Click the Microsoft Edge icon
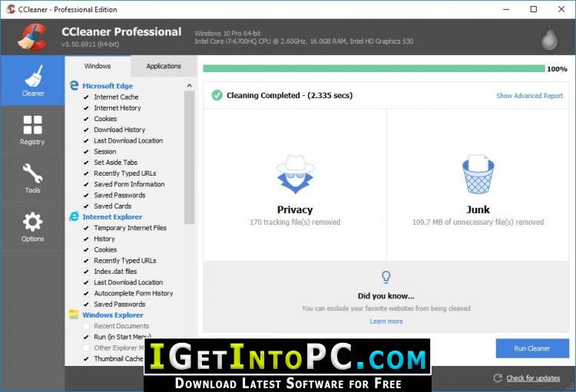This screenshot has width=576, height=392. 74,85
